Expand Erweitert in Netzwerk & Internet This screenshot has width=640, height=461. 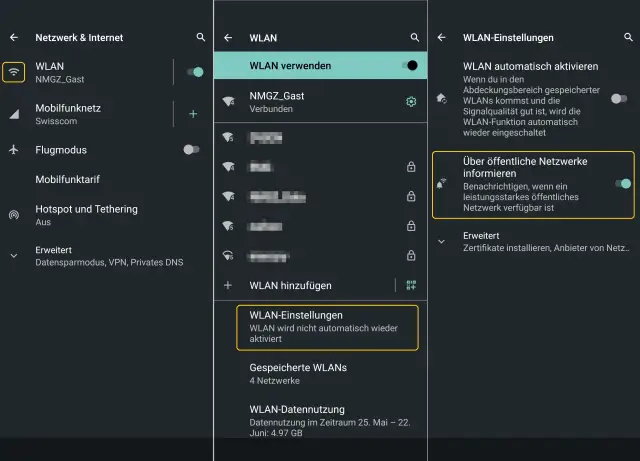[100, 255]
